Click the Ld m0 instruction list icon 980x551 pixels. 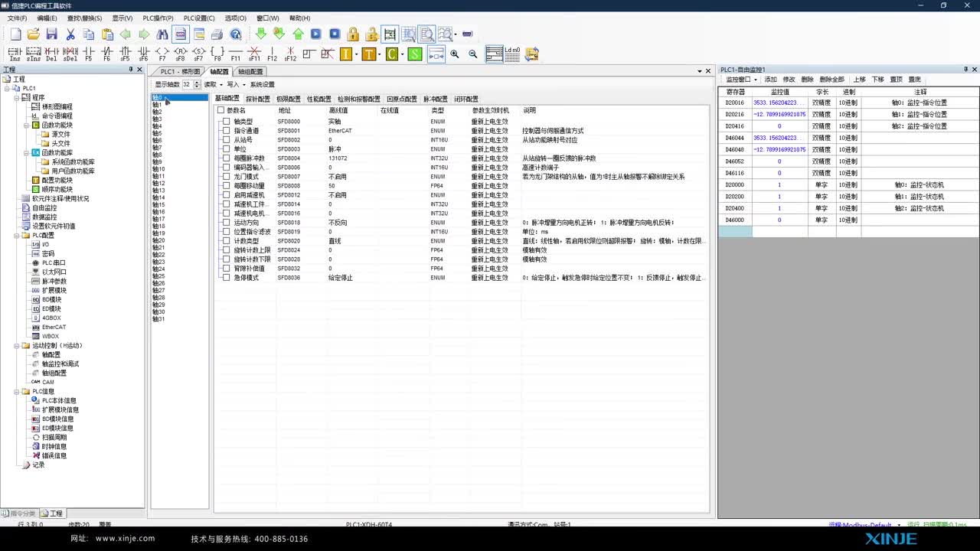click(513, 54)
